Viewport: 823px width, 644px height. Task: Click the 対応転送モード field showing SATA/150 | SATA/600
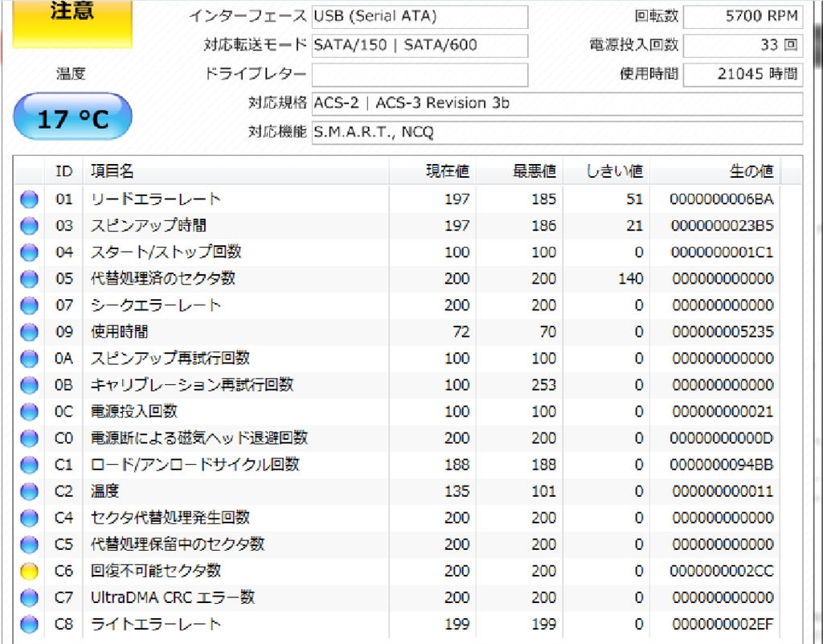coord(420,46)
